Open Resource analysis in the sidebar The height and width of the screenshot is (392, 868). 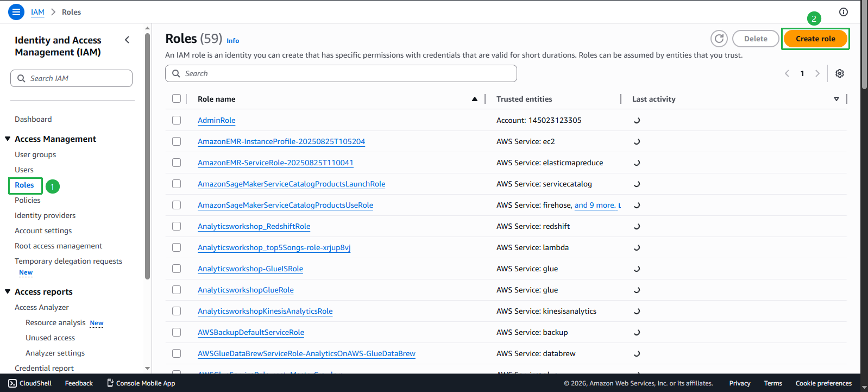55,322
